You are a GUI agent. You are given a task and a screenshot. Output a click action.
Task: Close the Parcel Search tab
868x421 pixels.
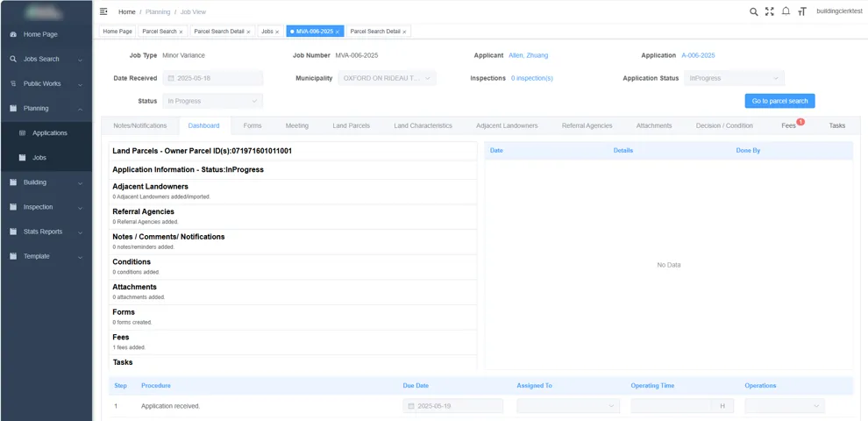pos(181,32)
